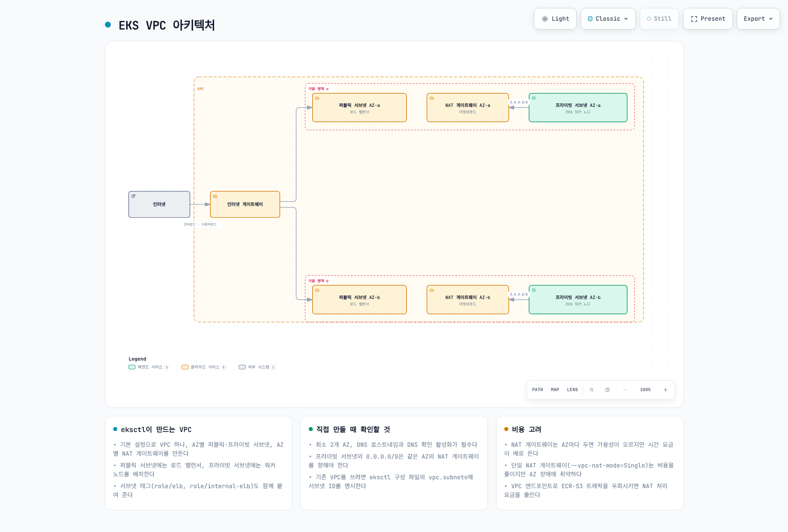Open the diagram search magnifier icon

pos(591,390)
